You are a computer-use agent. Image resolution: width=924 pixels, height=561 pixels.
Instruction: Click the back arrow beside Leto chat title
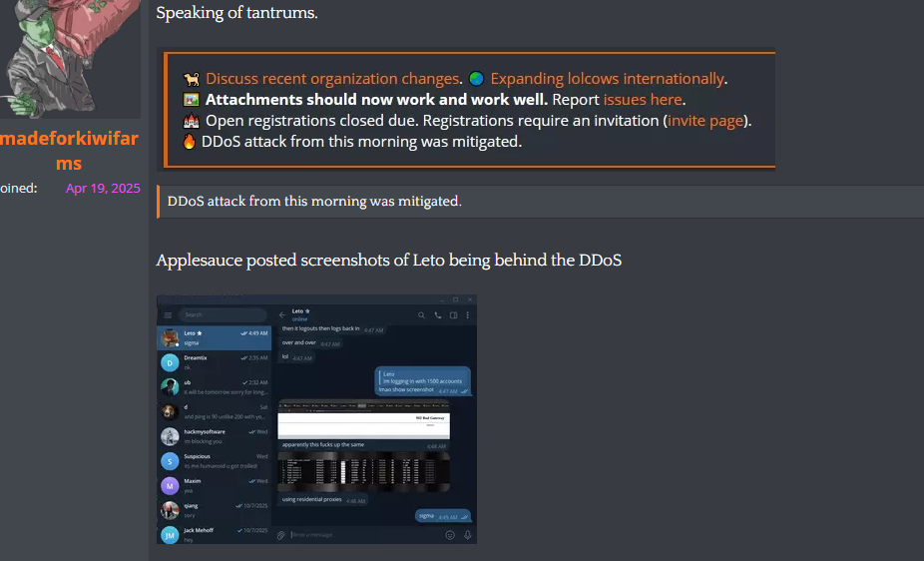click(x=282, y=314)
